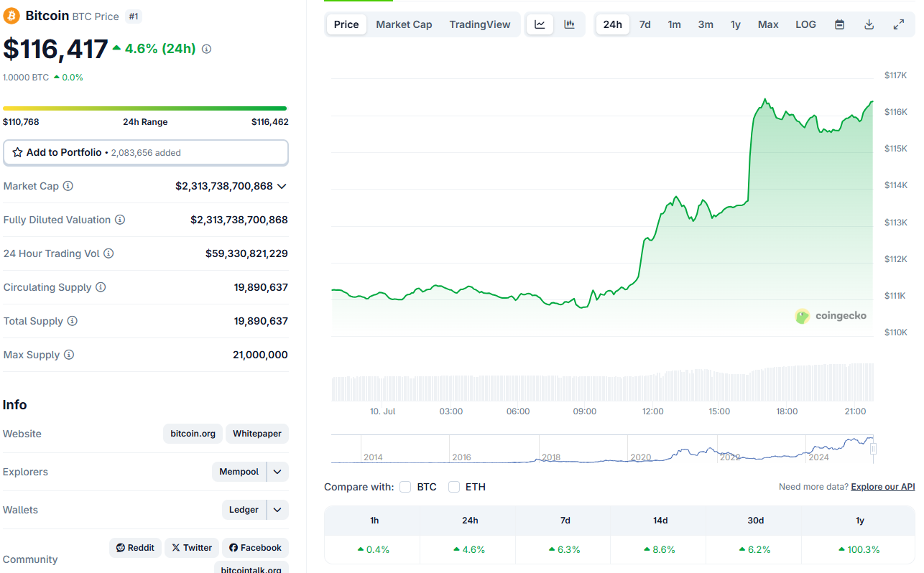The image size is (924, 573).
Task: Click Explore our API link
Action: pyautogui.click(x=883, y=487)
